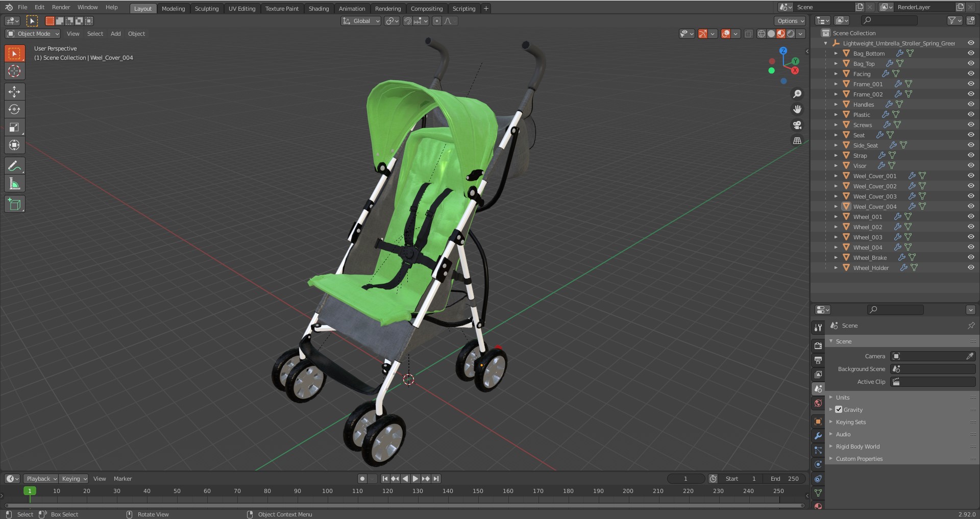The image size is (980, 519).
Task: Switch perspective/orthographic grid icon
Action: 797,140
